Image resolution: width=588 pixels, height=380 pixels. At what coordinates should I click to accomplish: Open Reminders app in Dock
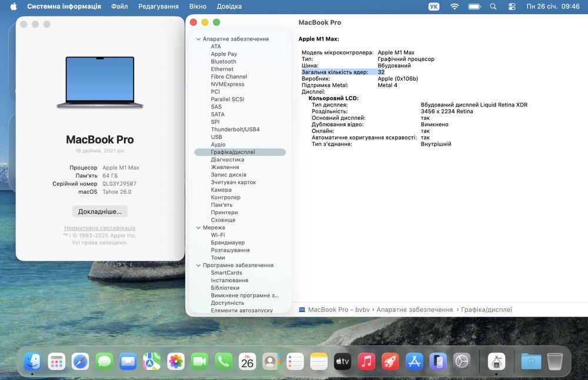pos(295,362)
